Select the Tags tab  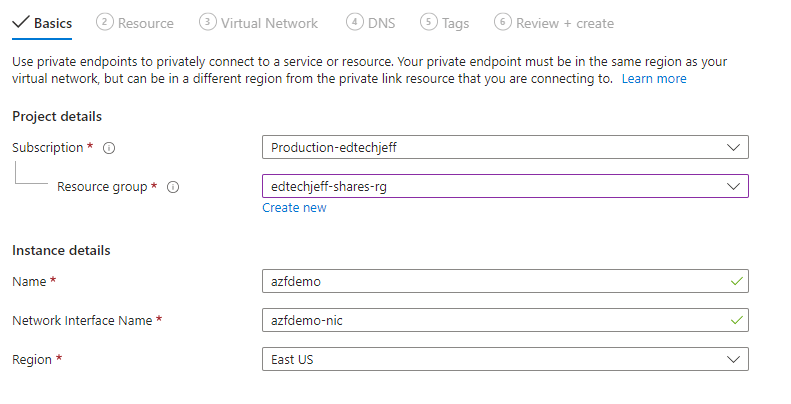pyautogui.click(x=455, y=23)
